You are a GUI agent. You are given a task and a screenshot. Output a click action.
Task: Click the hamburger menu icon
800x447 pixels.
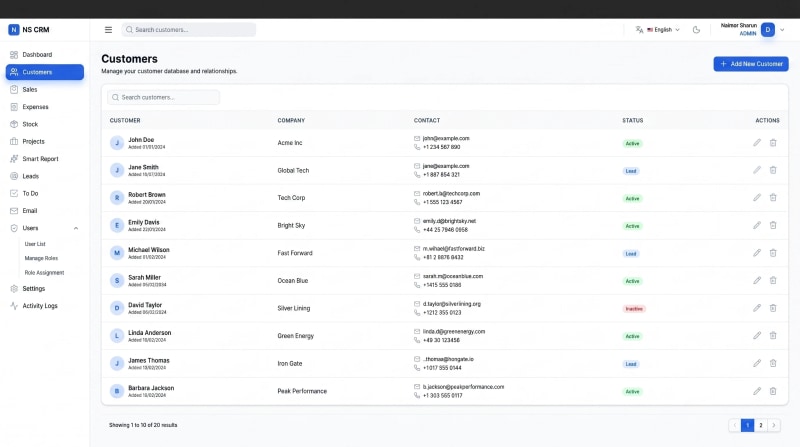108,30
